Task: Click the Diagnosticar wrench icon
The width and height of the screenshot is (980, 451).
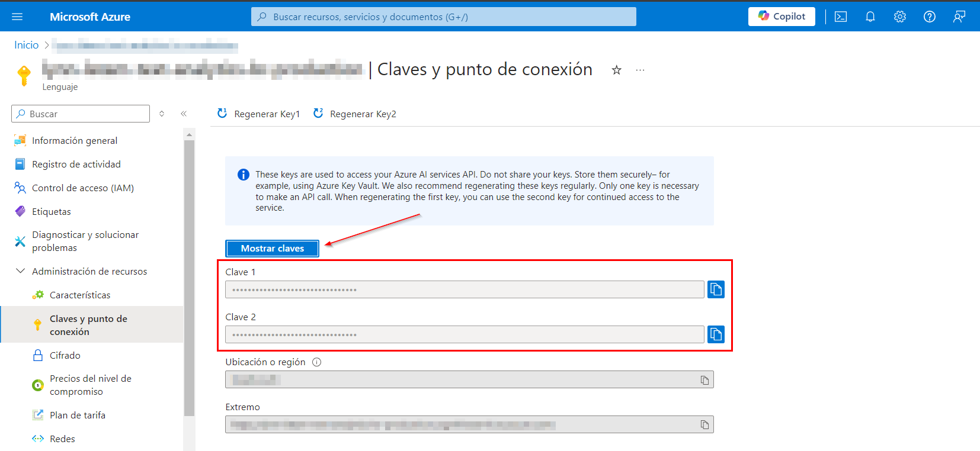Action: [x=20, y=241]
